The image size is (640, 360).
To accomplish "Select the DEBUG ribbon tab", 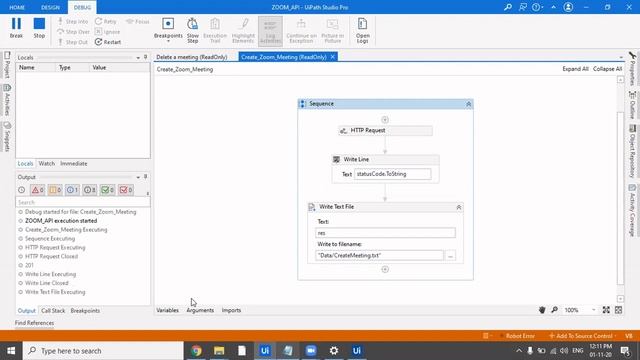I will point(82,7).
